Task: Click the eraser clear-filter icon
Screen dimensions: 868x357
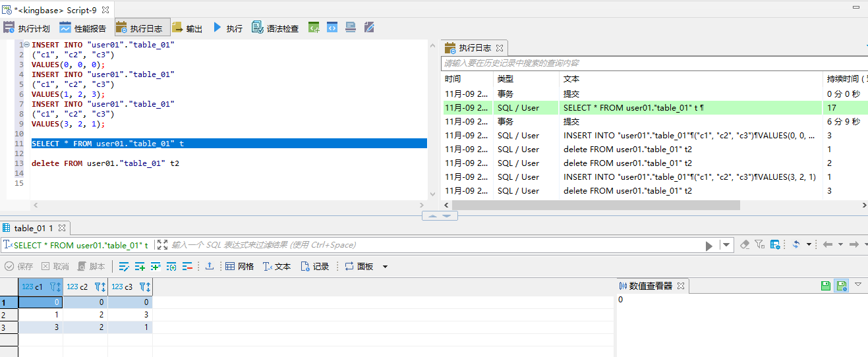Action: click(x=745, y=244)
